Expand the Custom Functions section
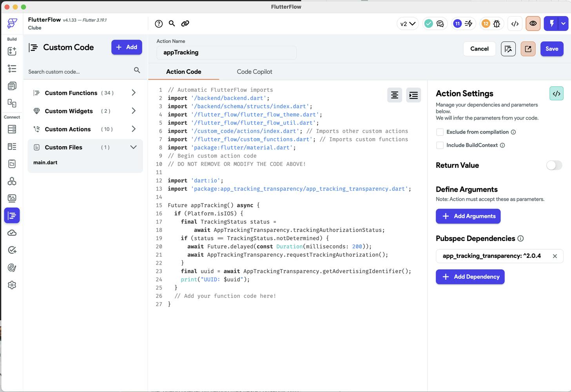The width and height of the screenshot is (571, 392). (x=133, y=93)
